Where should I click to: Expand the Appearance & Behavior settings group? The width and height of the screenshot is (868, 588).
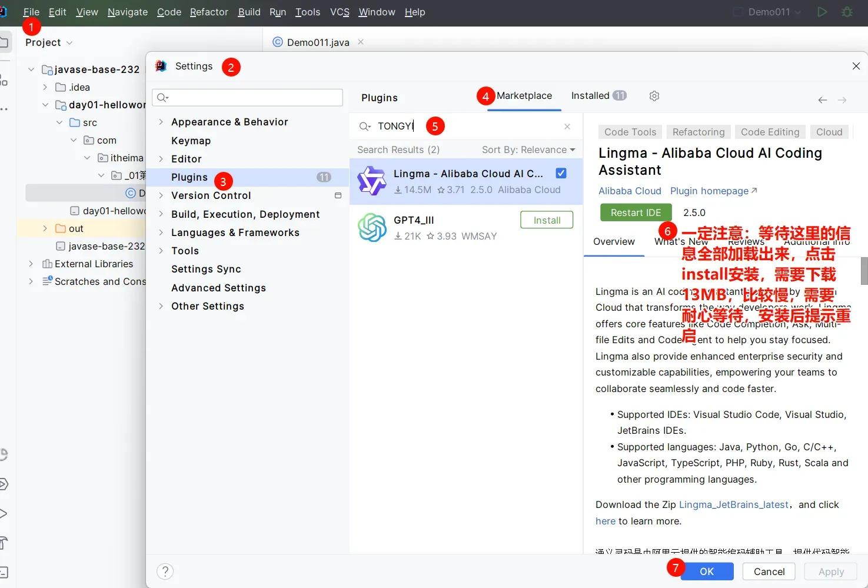(161, 122)
